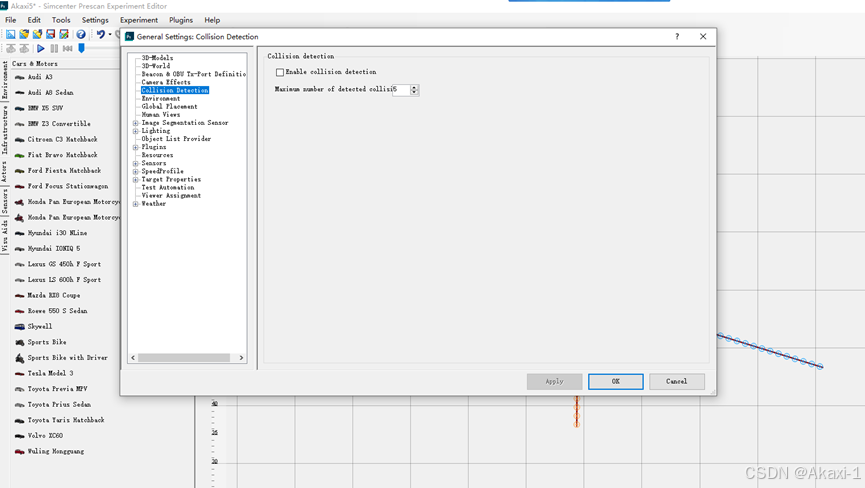Select the BMW X5 SUV icon
Screen dimensions: 865x488
click(19, 108)
